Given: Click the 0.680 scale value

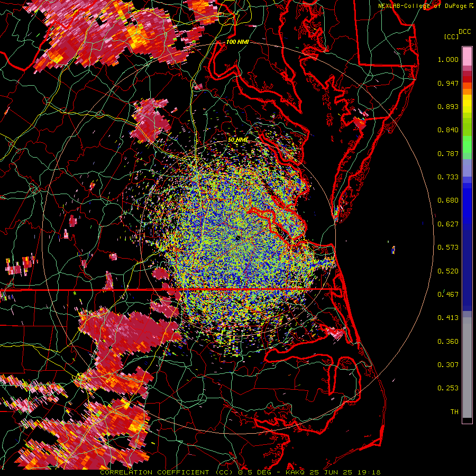Looking at the screenshot, I should pyautogui.click(x=448, y=200).
